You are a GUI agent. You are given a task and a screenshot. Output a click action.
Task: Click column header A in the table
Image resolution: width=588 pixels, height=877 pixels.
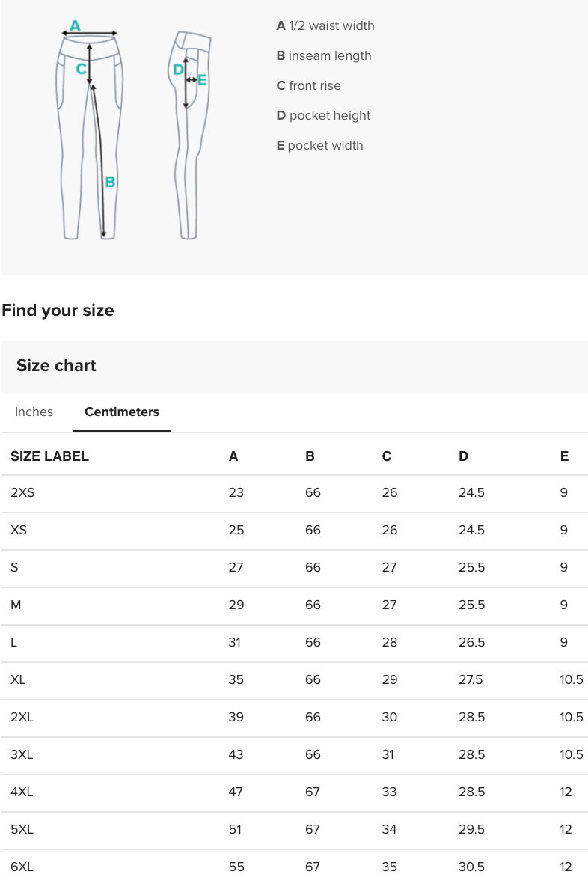[233, 456]
